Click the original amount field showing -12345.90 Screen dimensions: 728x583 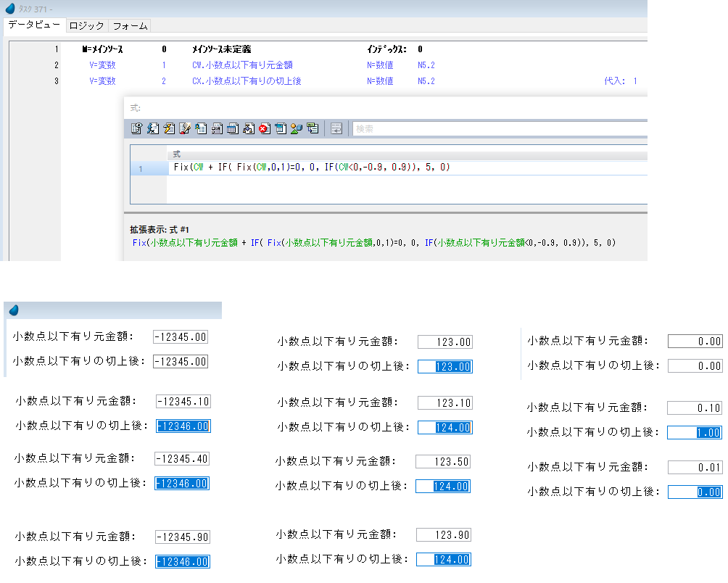[x=182, y=537]
